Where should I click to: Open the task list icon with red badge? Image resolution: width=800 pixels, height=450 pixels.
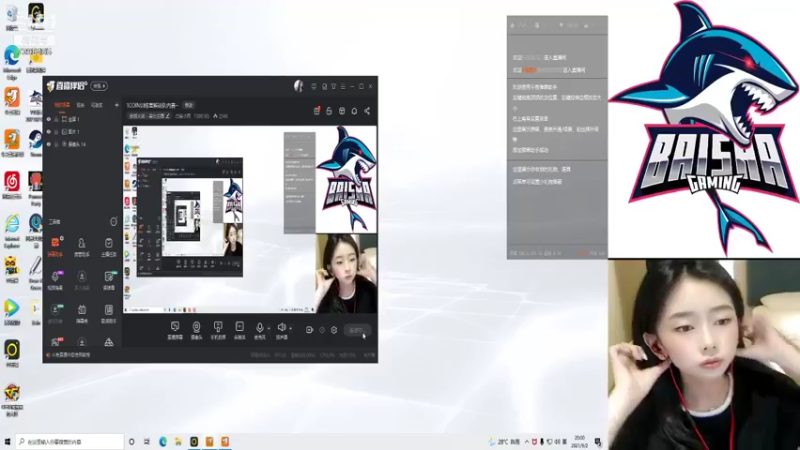pyautogui.click(x=316, y=111)
